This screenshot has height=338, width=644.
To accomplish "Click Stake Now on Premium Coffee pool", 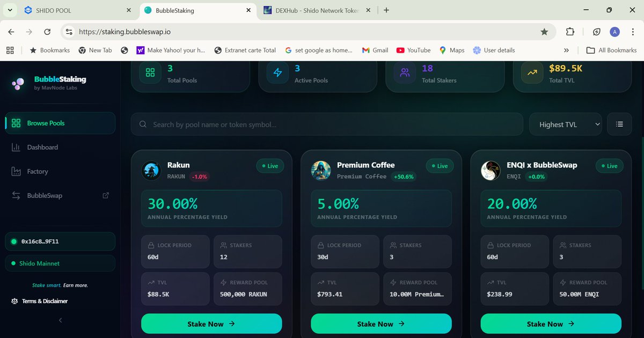I will click(x=381, y=324).
